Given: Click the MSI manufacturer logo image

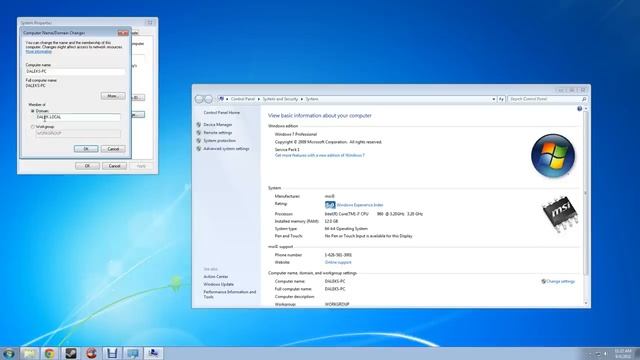Looking at the screenshot, I should pyautogui.click(x=560, y=214).
